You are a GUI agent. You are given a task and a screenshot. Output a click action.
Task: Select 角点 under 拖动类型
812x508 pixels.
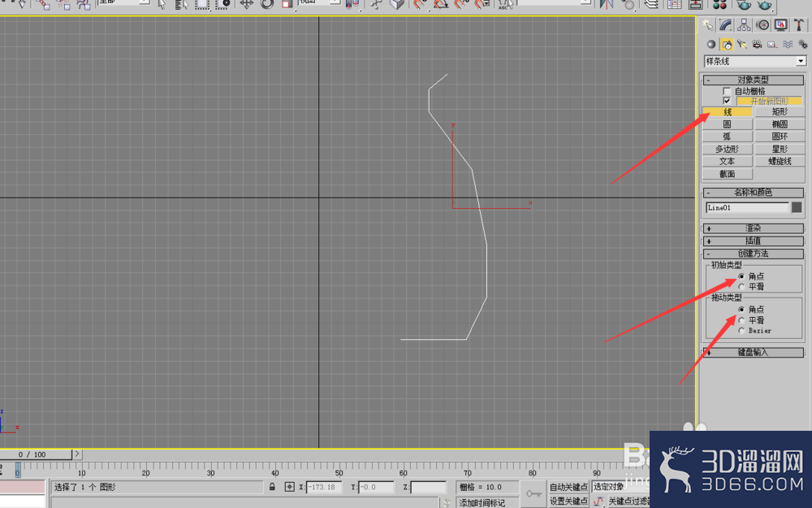coord(741,310)
